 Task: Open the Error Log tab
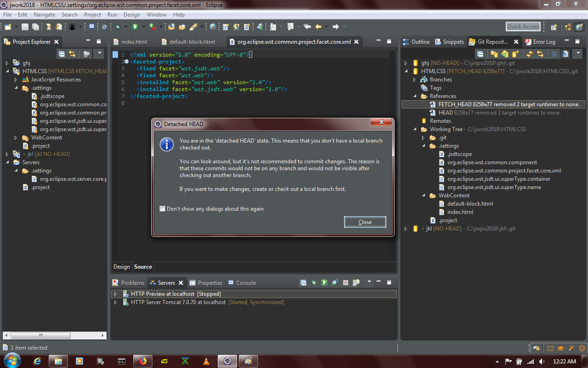[x=540, y=42]
